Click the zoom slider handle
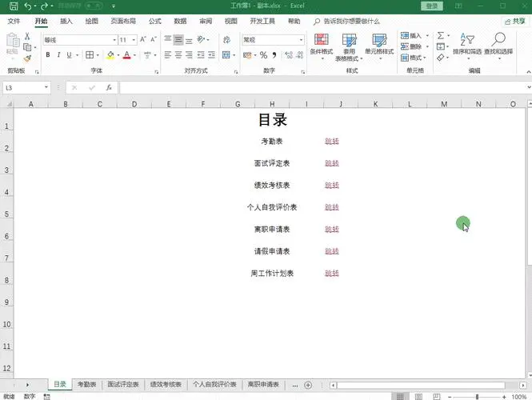Viewport: 532px width, 400px height. (x=477, y=397)
